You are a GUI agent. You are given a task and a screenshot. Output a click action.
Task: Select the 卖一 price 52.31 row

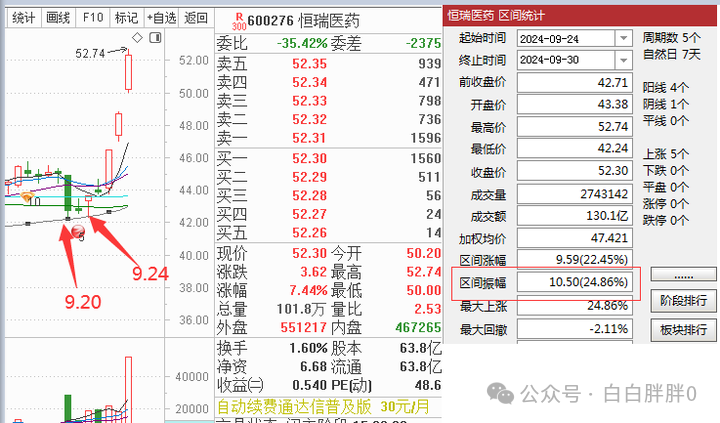coord(328,138)
